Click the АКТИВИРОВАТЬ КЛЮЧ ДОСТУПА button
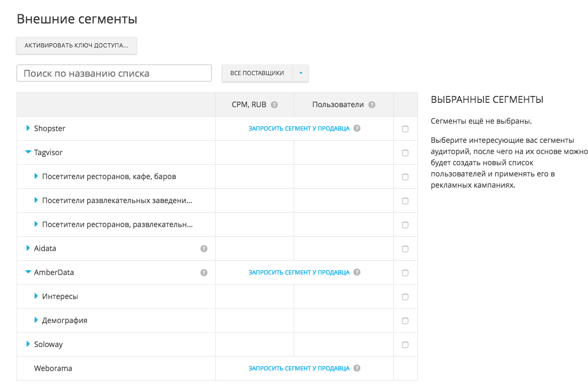The height and width of the screenshot is (387, 588). pos(76,45)
